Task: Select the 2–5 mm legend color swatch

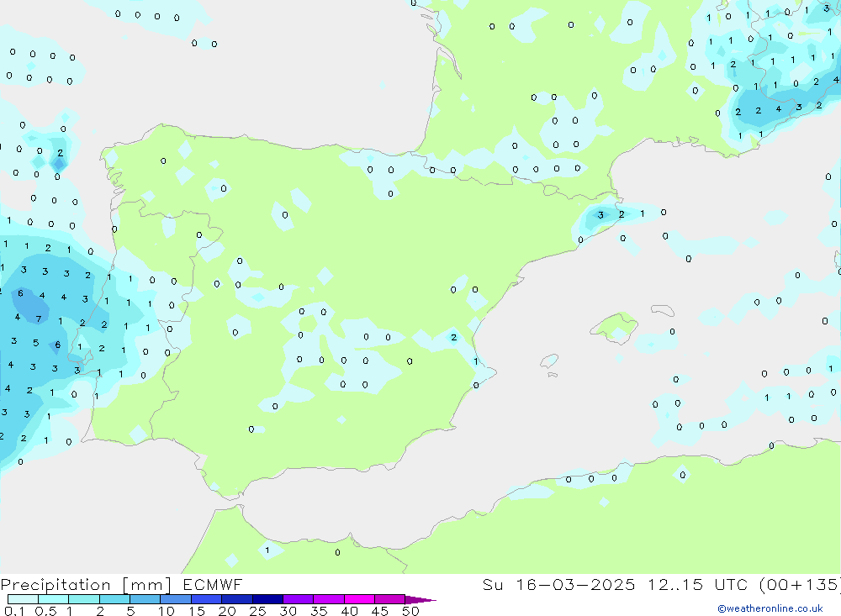Action: tap(114, 599)
